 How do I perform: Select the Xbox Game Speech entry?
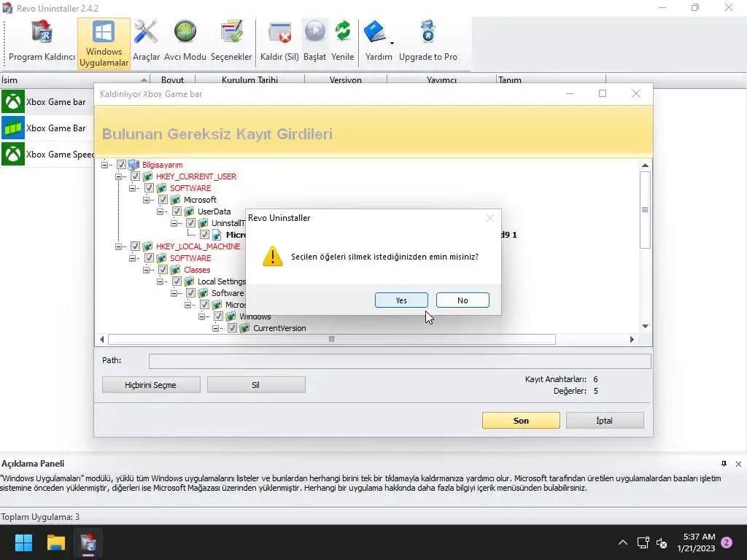(x=47, y=155)
